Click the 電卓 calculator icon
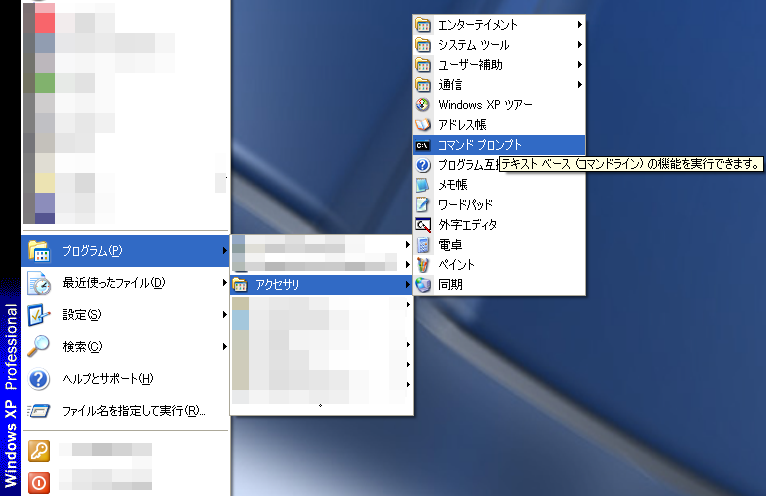Viewport: 766px width, 496px height. click(x=423, y=245)
